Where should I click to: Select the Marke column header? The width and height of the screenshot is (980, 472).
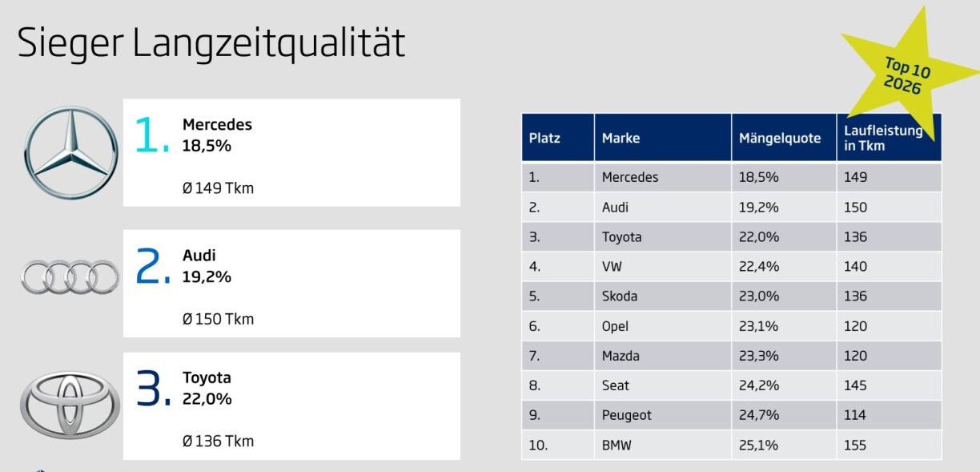click(x=621, y=138)
